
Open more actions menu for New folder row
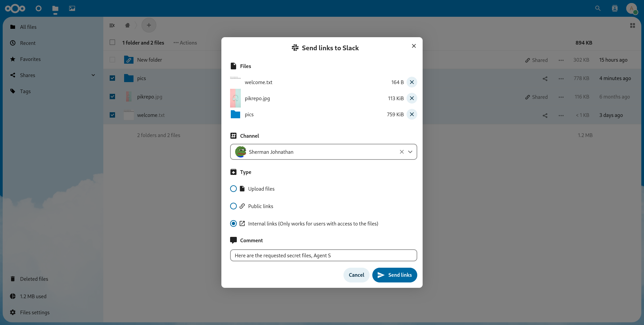coord(561,60)
